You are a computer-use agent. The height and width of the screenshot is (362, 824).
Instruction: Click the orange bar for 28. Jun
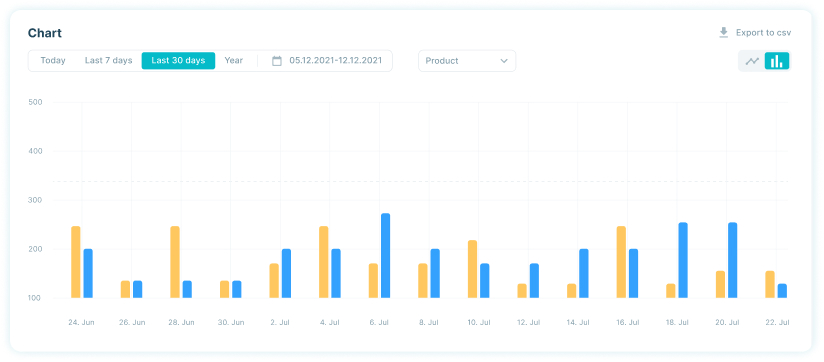175,262
